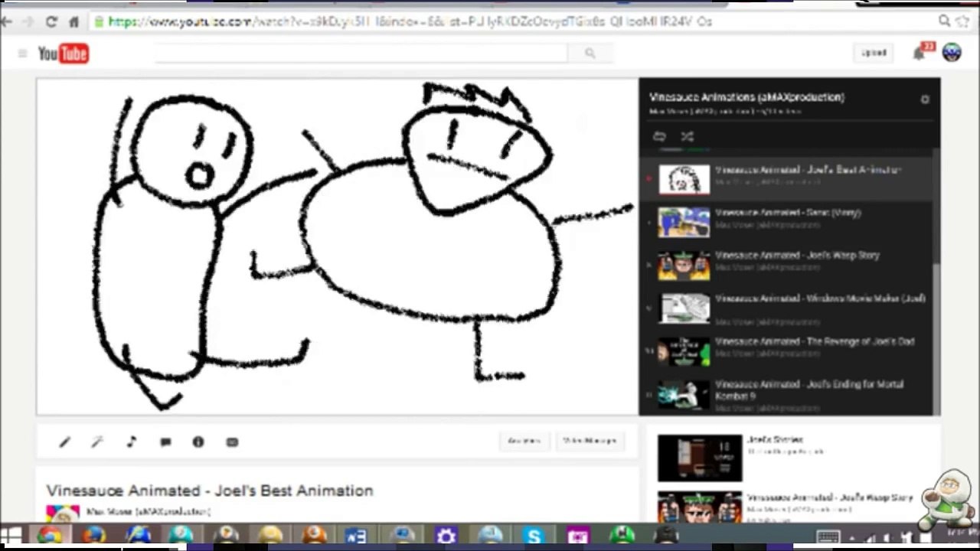This screenshot has width=980, height=551.
Task: Open the account avatar menu
Action: [952, 52]
